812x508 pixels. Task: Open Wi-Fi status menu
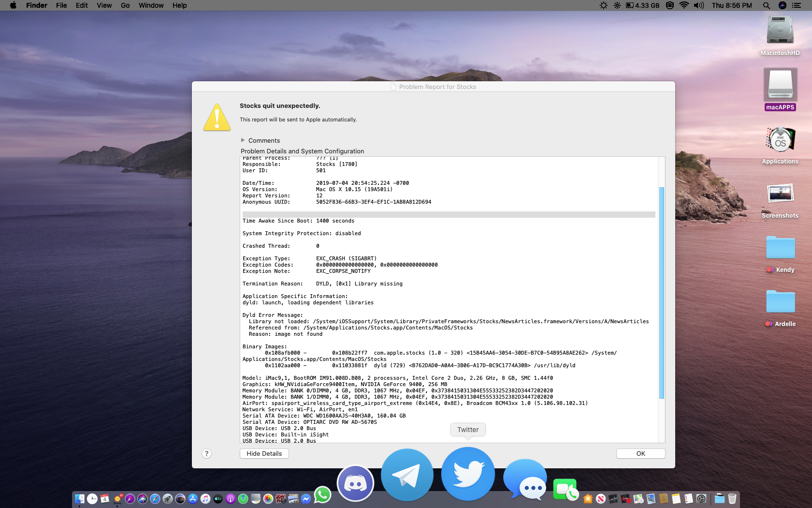[x=684, y=5]
